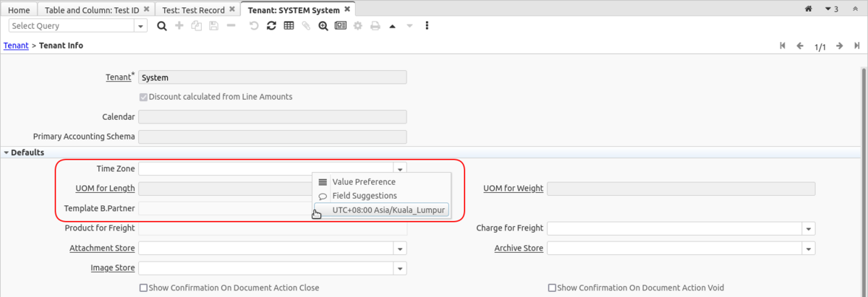Click the Report icon in the toolbar

[x=340, y=25]
